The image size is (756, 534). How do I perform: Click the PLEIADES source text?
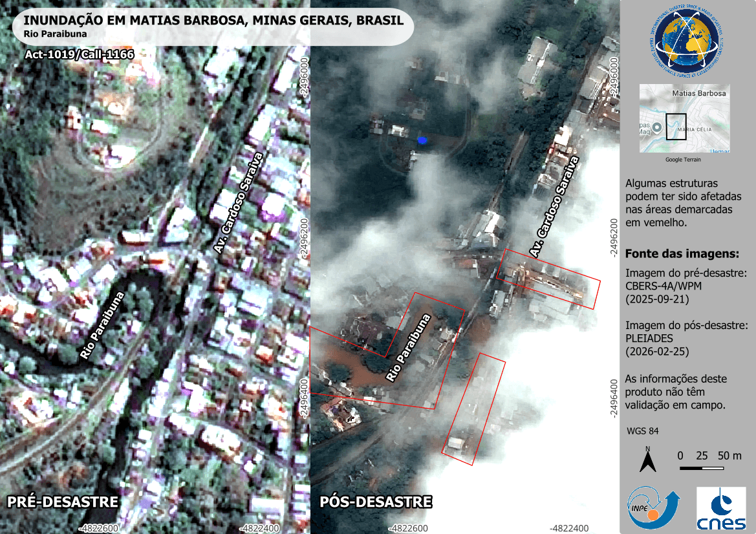650,338
